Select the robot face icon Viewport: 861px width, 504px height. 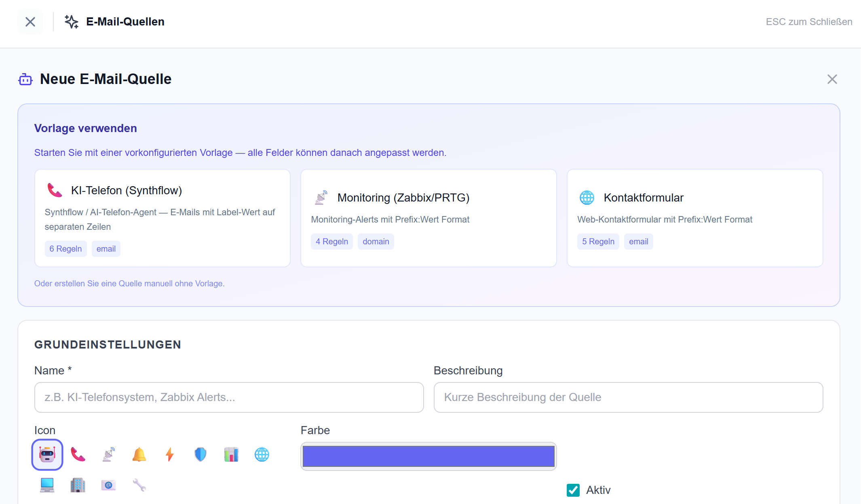[47, 455]
